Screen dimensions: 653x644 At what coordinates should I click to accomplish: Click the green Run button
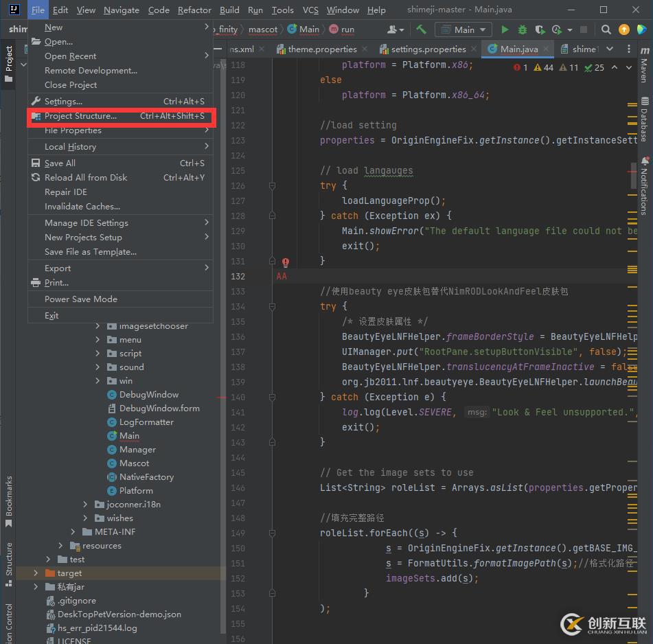(505, 30)
